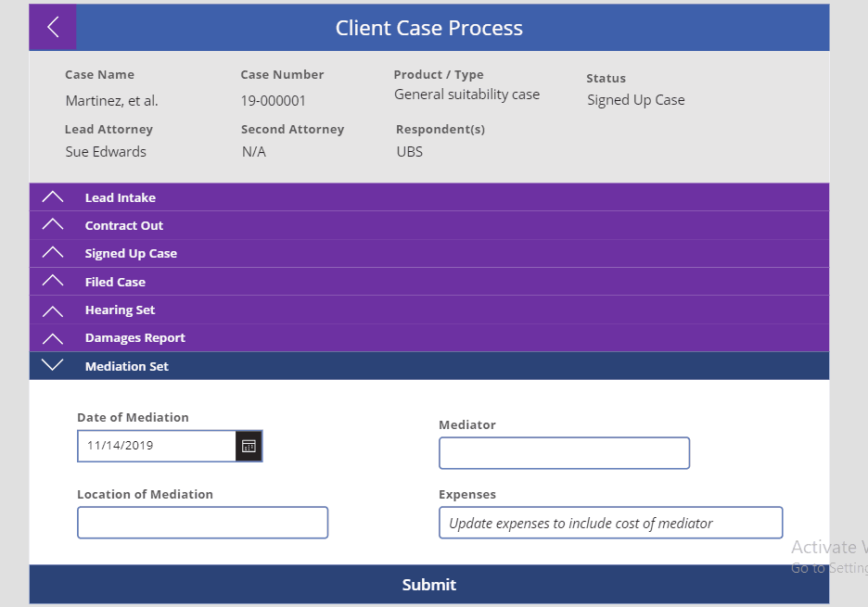Select respondent value 'UBS'
This screenshot has height=607, width=868.
tap(410, 152)
